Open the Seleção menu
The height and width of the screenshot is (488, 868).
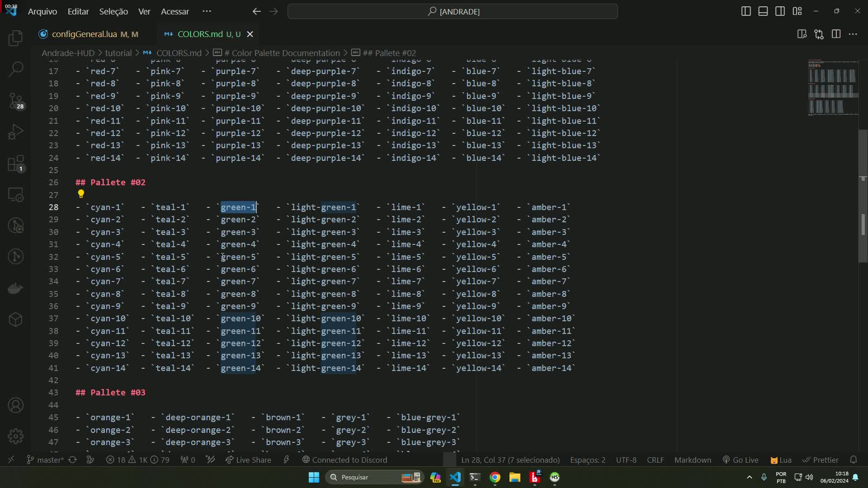(x=113, y=11)
